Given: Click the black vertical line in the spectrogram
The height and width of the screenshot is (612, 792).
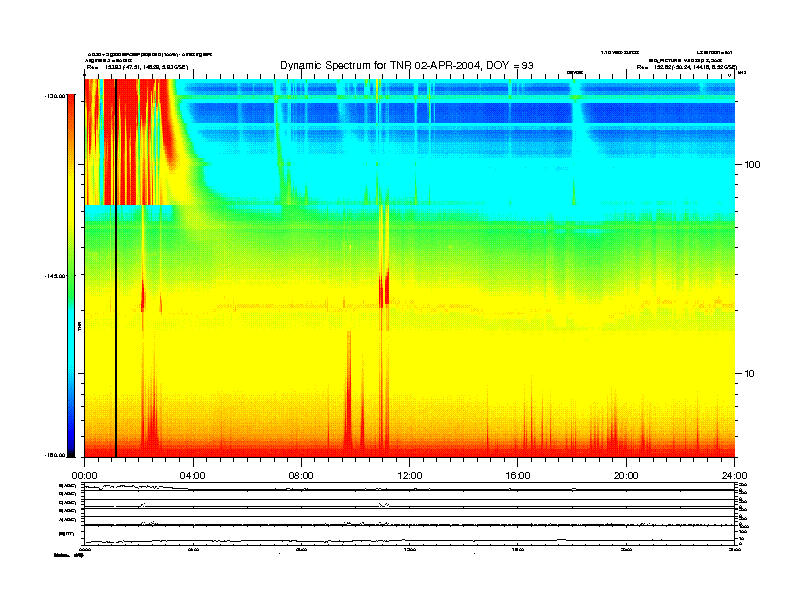Looking at the screenshot, I should pos(116,268).
